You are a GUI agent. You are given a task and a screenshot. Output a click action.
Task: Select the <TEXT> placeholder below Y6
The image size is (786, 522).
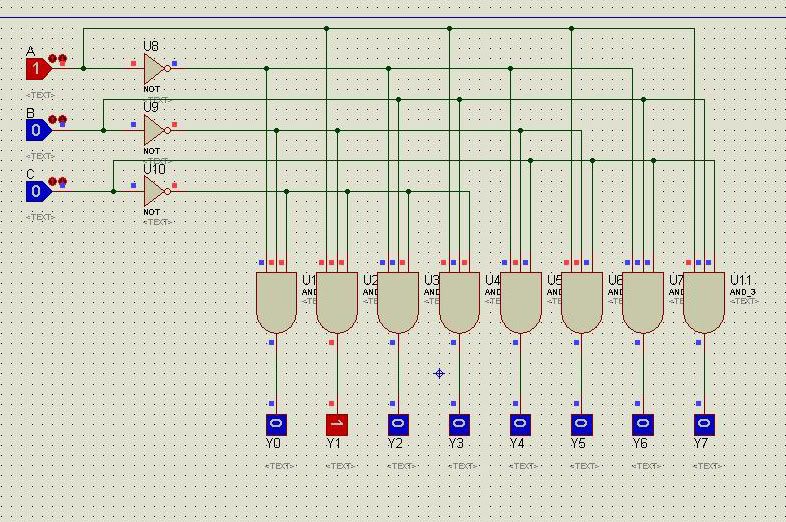[646, 466]
